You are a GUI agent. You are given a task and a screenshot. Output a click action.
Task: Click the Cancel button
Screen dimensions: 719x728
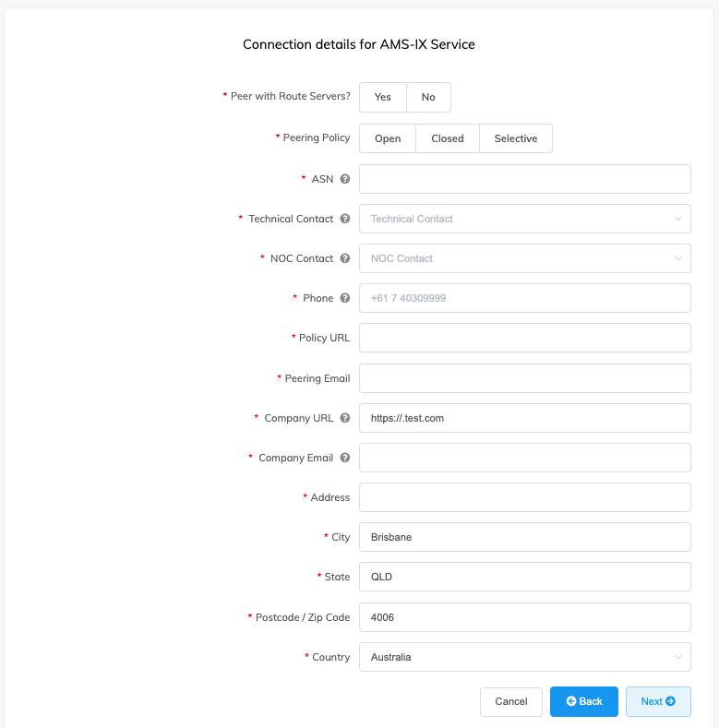[x=511, y=701]
